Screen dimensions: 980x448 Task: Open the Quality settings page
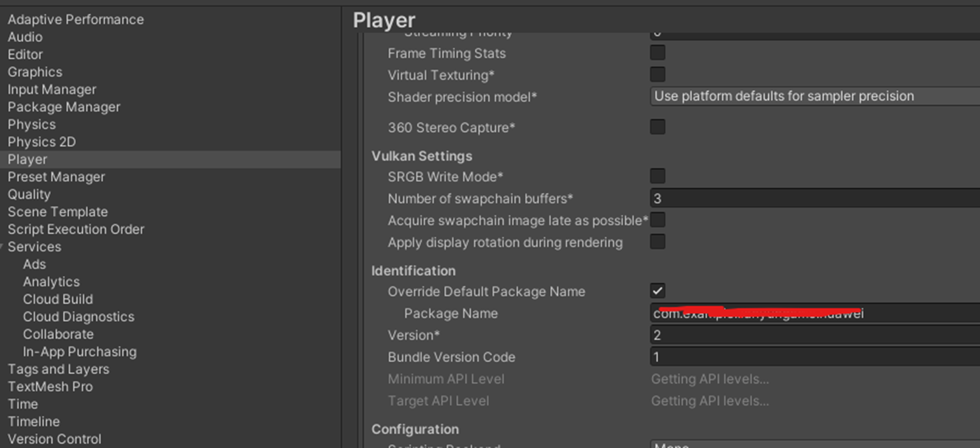coord(29,194)
